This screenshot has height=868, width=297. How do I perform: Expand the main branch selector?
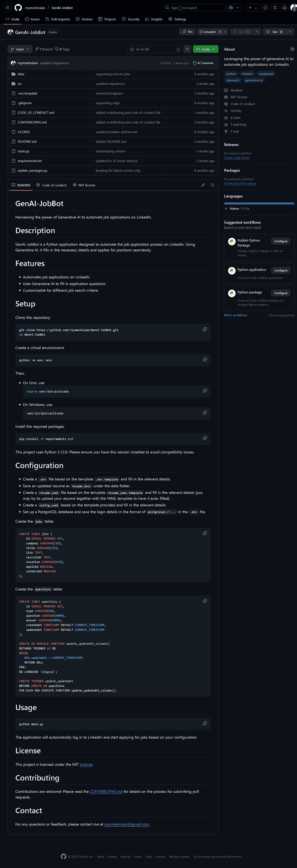pos(20,49)
